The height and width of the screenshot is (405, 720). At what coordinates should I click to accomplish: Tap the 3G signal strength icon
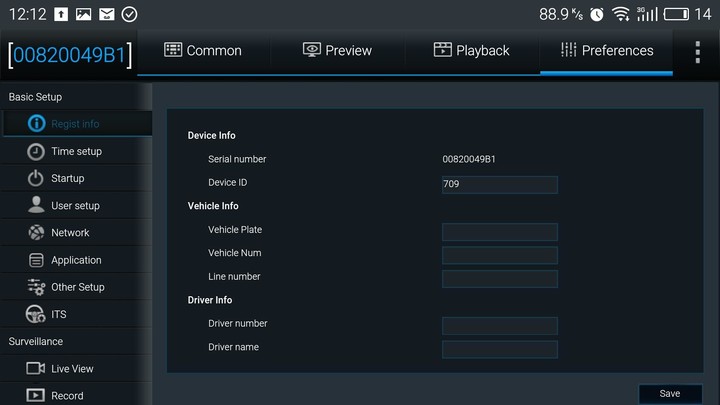[647, 14]
